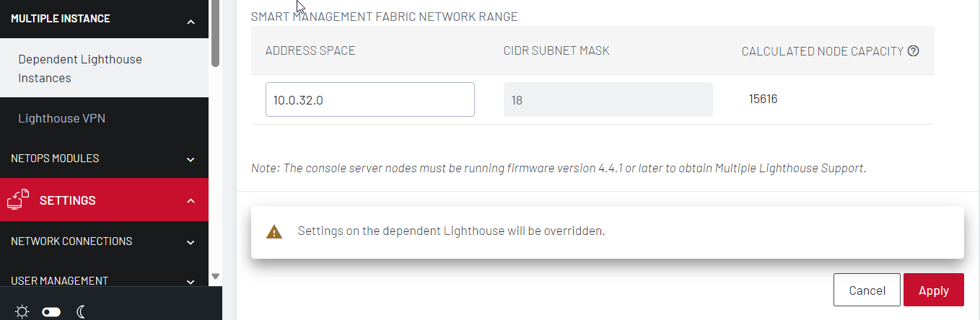
Task: Toggle the light/dark theme switch
Action: pos(51,311)
